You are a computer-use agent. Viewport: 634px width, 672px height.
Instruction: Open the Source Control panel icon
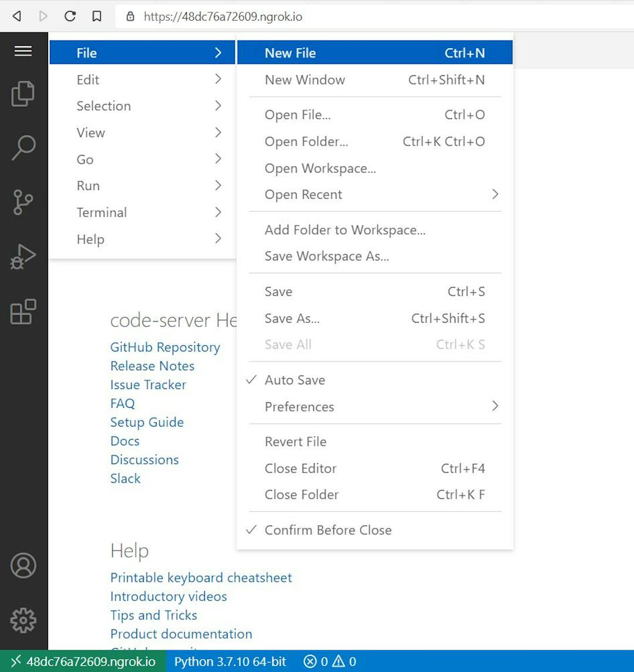(23, 202)
